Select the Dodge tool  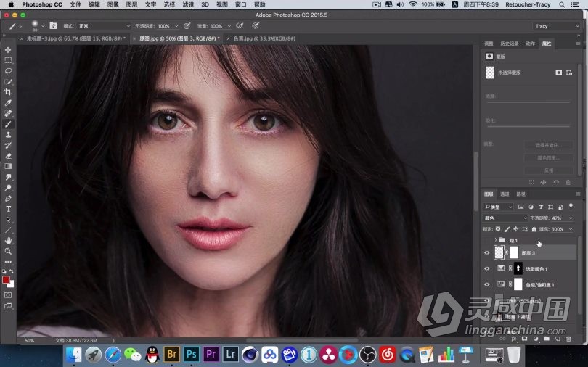[x=8, y=188]
